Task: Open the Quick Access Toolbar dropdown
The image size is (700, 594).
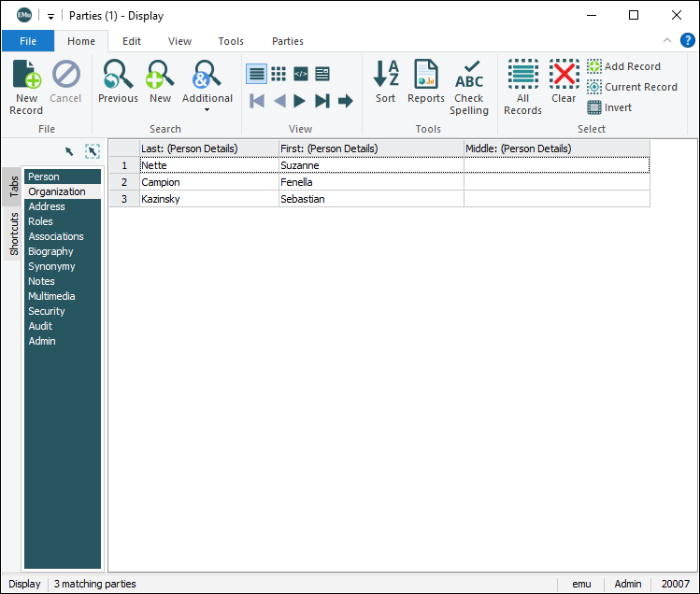Action: click(50, 16)
